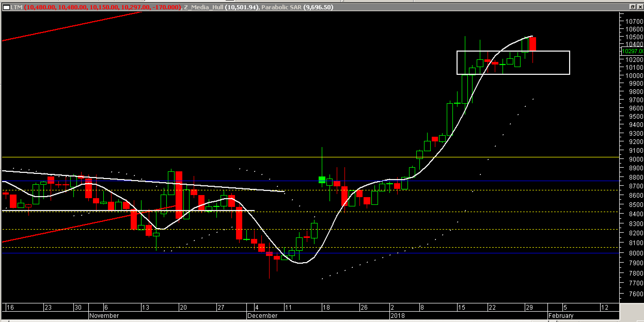Select the white consolidation rectangle's right edge
The image size is (644, 322).
click(569, 63)
